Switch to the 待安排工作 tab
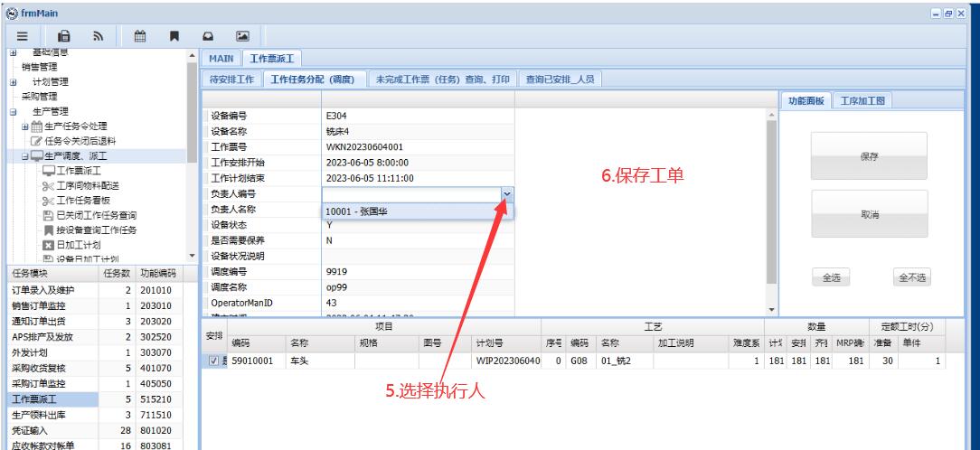This screenshot has height=450, width=980. 231,80
